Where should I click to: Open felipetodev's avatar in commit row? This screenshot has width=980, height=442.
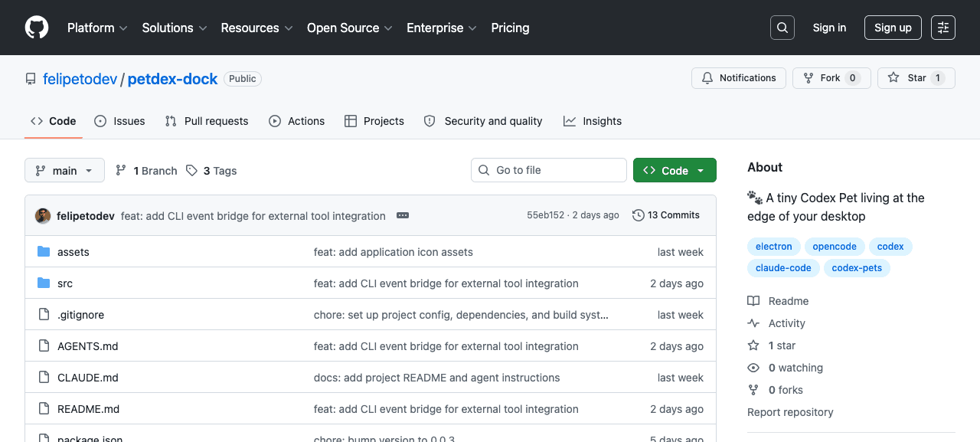pyautogui.click(x=43, y=216)
